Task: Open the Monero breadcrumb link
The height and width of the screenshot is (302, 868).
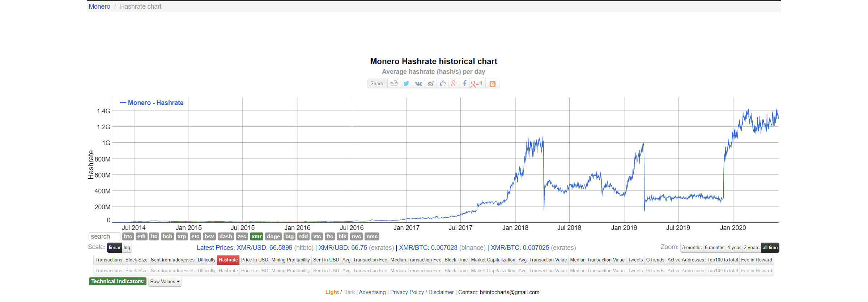Action: pyautogui.click(x=99, y=7)
